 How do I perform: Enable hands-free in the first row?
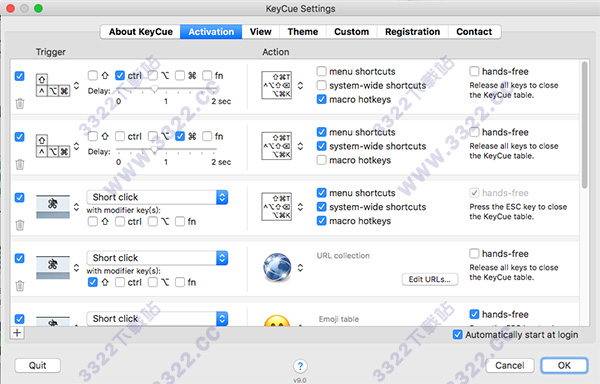click(x=474, y=71)
